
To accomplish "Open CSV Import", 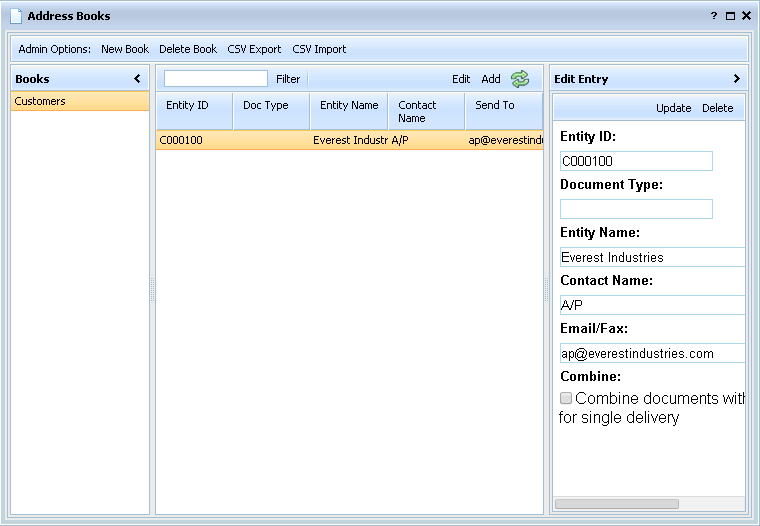I will click(319, 49).
